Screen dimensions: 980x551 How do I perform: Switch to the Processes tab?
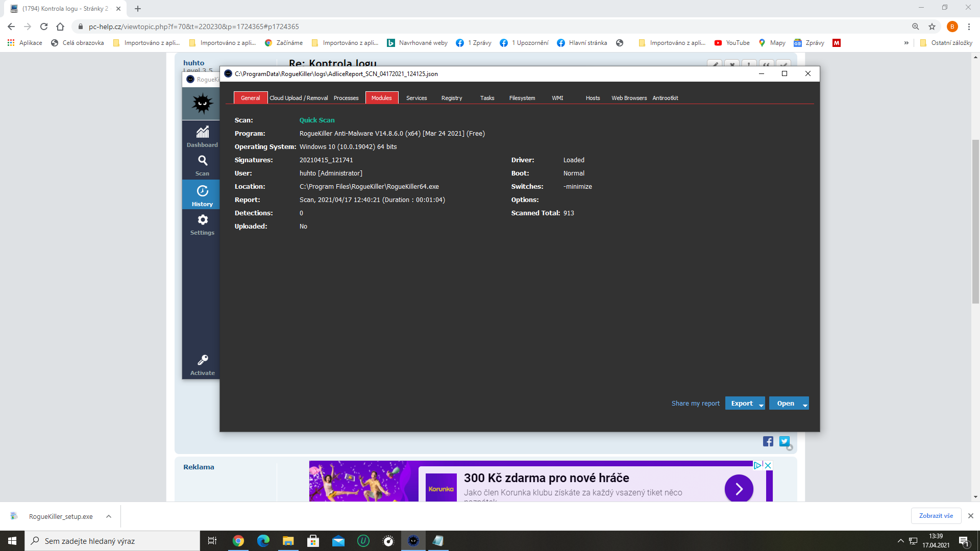pos(346,98)
